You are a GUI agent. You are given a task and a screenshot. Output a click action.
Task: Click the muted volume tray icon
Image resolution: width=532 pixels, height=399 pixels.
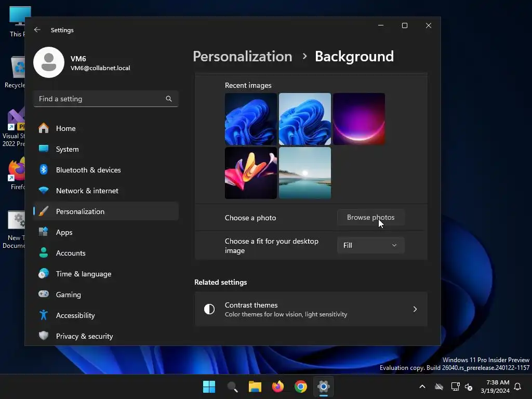(x=469, y=387)
